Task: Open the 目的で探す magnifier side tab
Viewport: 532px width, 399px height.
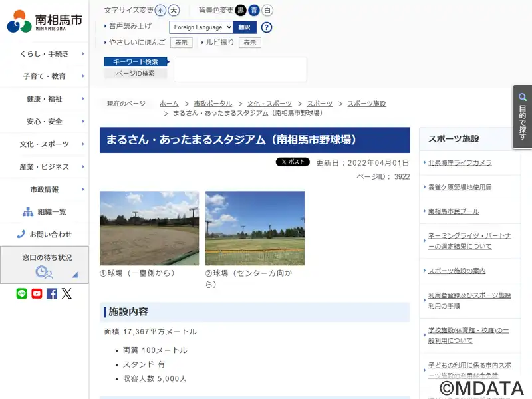Action: tap(523, 116)
